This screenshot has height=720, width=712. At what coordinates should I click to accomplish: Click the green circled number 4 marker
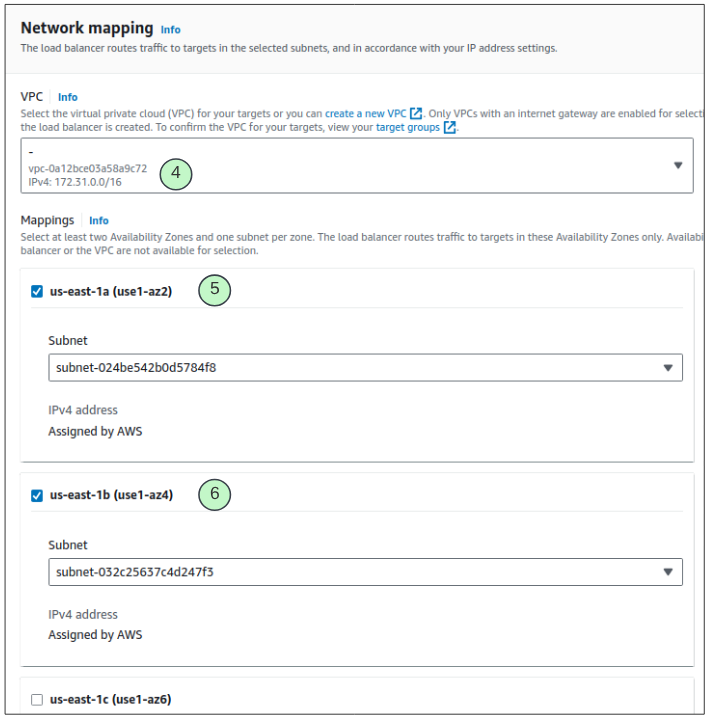[176, 173]
